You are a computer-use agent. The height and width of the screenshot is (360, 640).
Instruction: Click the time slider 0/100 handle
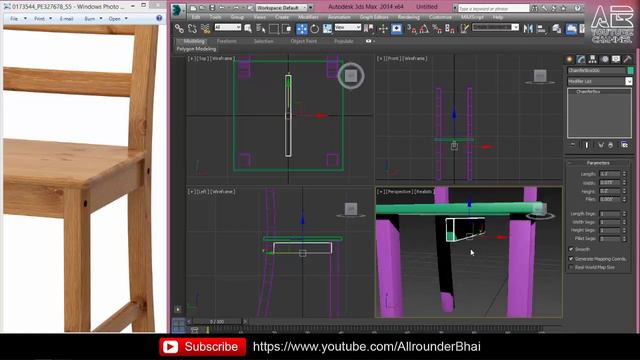pyautogui.click(x=217, y=322)
